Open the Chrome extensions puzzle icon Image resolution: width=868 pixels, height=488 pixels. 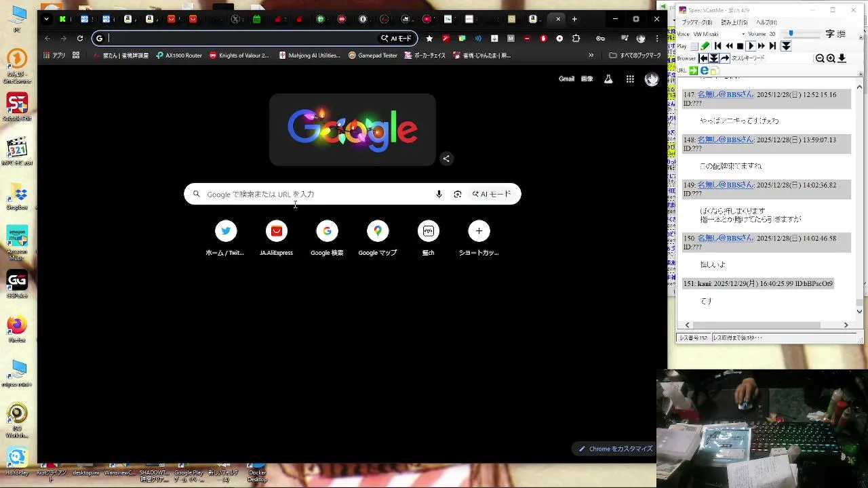pos(576,39)
